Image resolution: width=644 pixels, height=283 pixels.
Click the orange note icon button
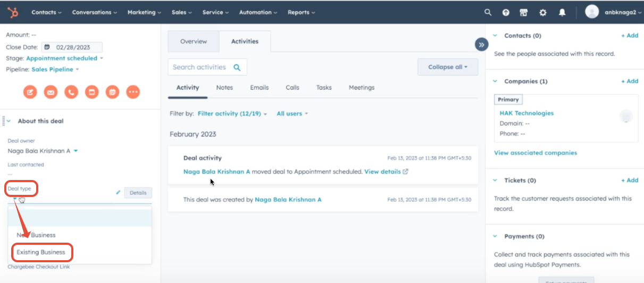tap(30, 92)
